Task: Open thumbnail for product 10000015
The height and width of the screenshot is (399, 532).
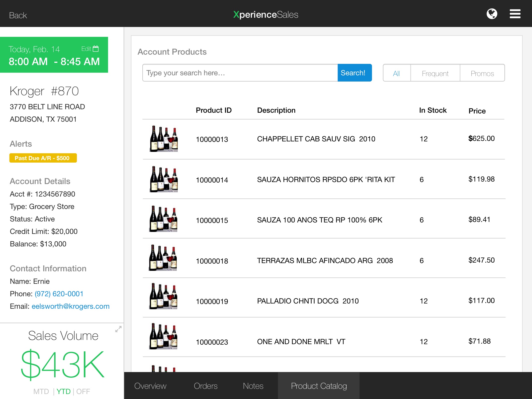Action: (x=163, y=219)
